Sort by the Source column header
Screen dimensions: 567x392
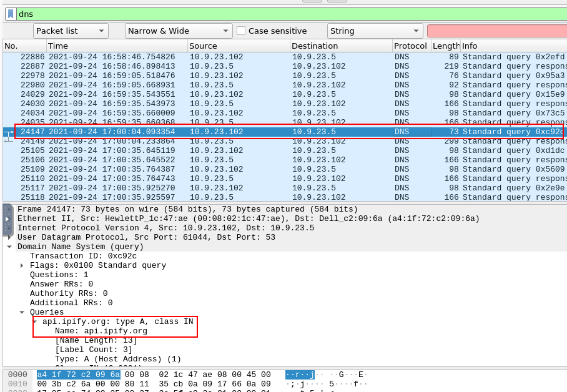(239, 46)
